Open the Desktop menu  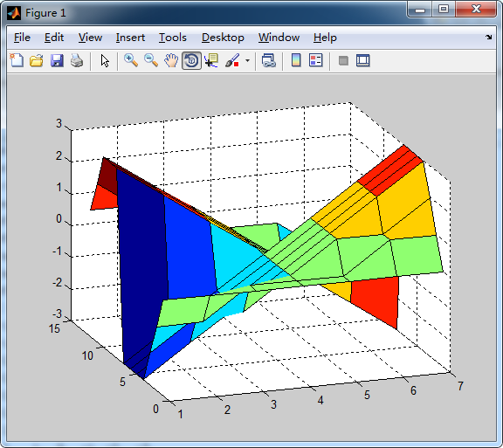tap(223, 38)
